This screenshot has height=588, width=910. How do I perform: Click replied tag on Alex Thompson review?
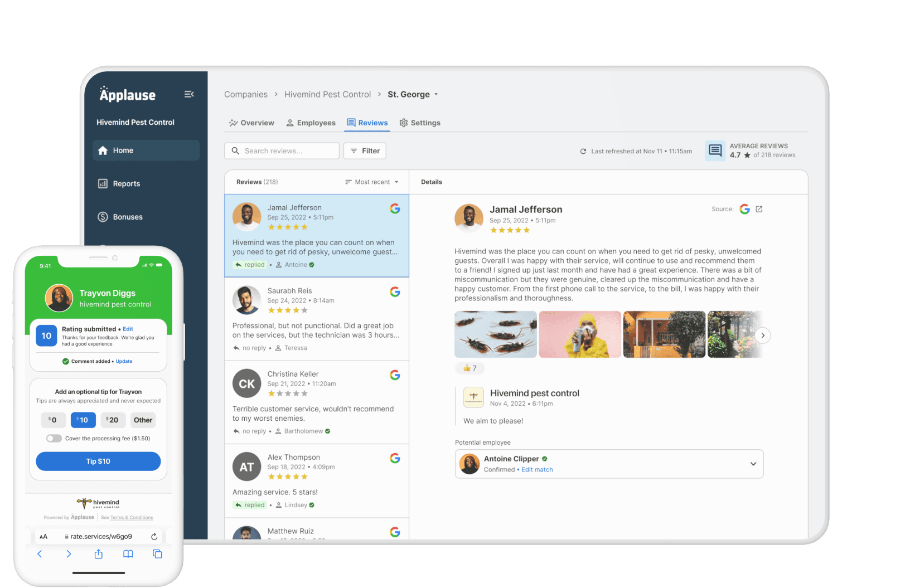click(x=250, y=505)
